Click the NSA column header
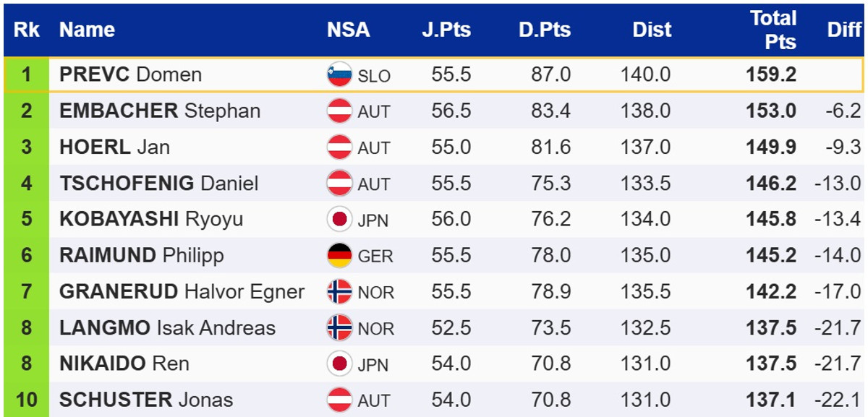Viewport: 868px width, 417px height. [348, 30]
